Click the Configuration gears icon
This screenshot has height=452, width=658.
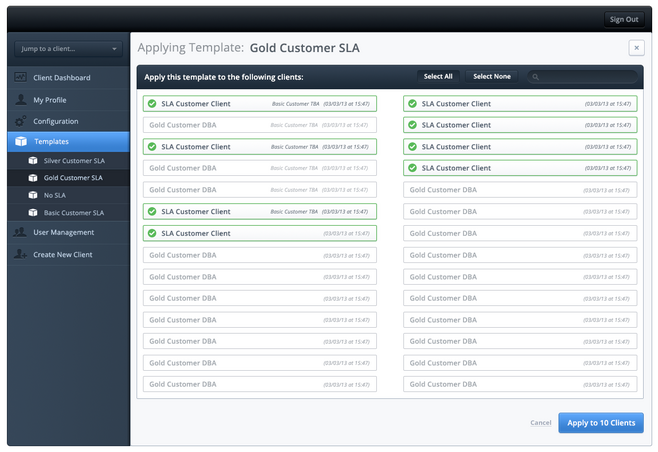20,121
